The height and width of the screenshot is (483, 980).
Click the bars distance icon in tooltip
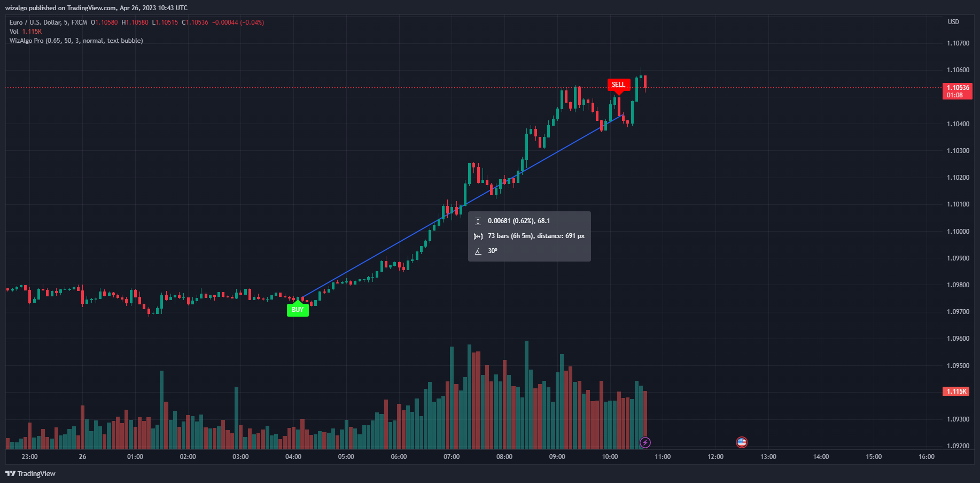(x=478, y=236)
